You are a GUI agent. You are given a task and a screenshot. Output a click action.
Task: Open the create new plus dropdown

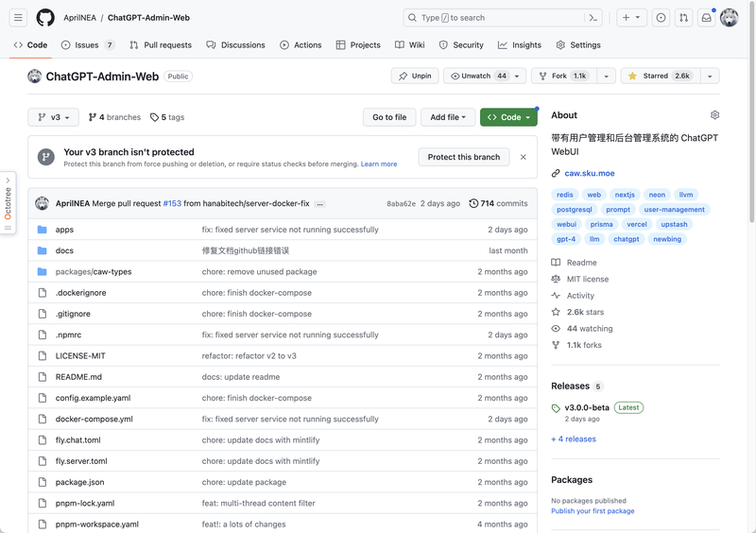tap(631, 18)
